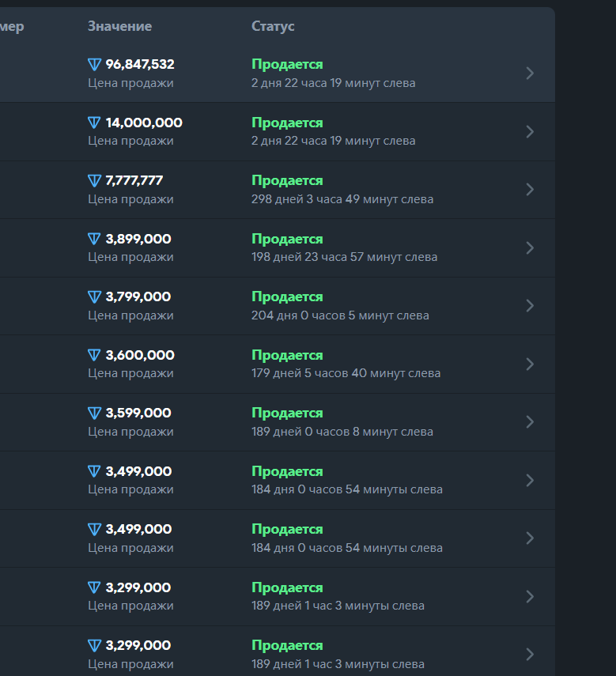This screenshot has height=676, width=616.
Task: Click the TON icon beside 96,847,532
Action: (x=95, y=65)
